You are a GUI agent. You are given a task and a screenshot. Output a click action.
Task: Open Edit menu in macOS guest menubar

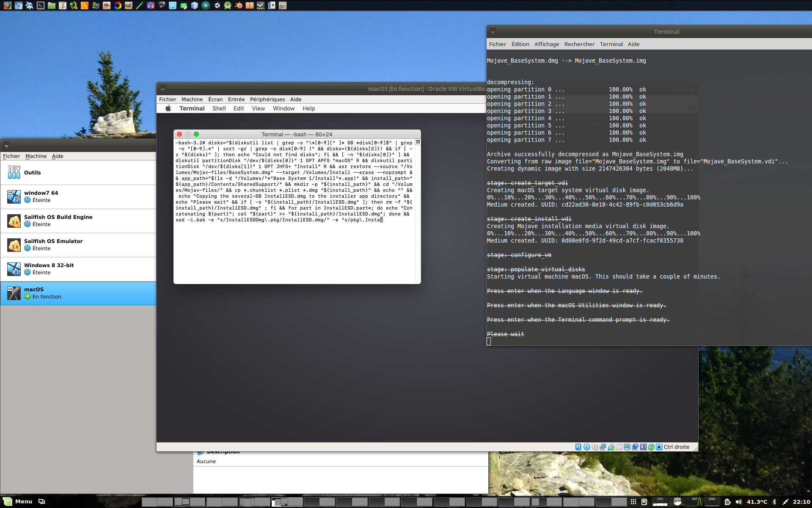239,108
